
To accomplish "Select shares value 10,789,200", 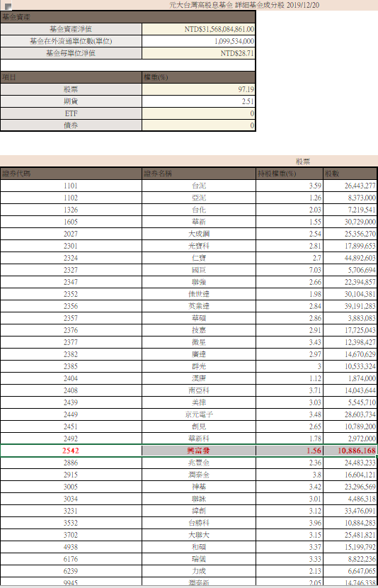I will point(360,426).
